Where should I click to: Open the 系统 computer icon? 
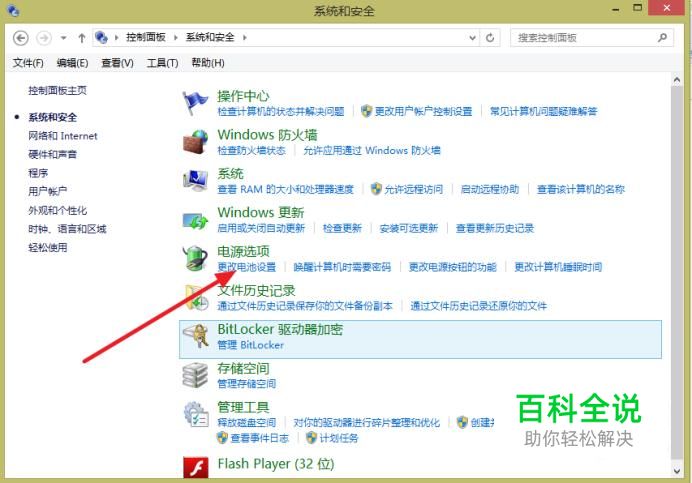(195, 180)
